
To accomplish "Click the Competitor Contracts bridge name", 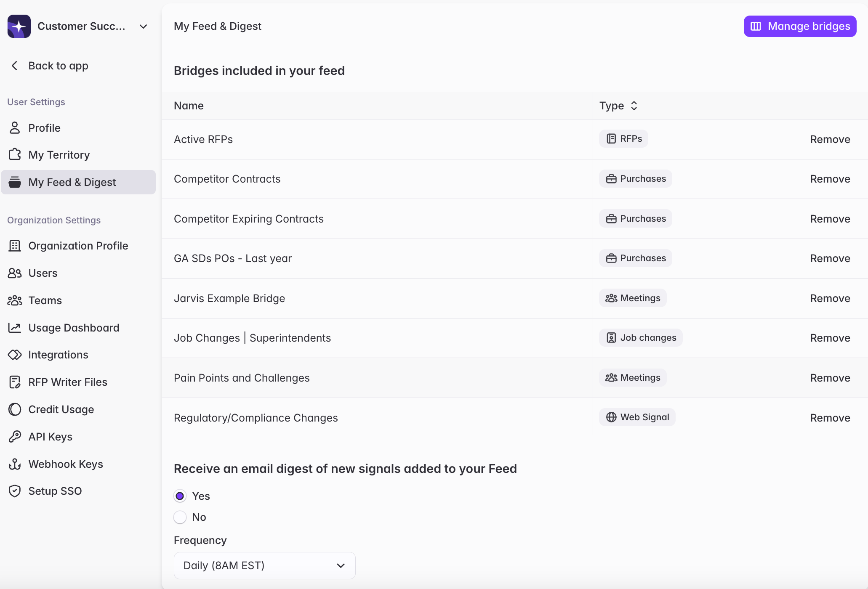I will pos(227,179).
